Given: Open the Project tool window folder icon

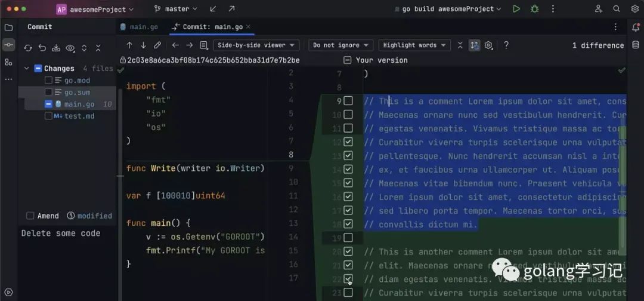Looking at the screenshot, I should tap(8, 27).
